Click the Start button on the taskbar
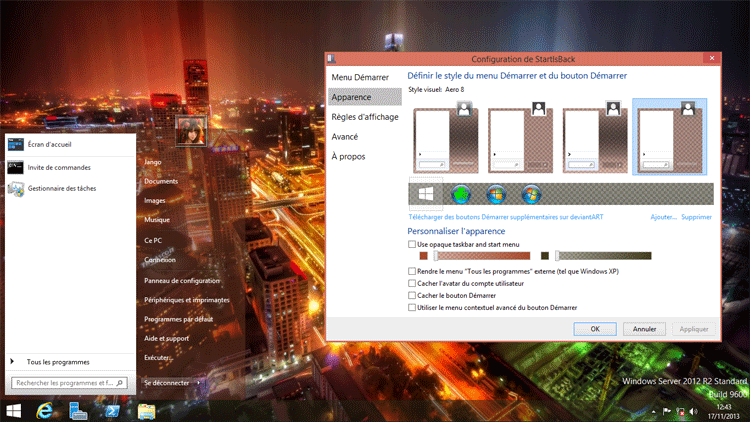Image resolution: width=750 pixels, height=422 pixels. [13, 411]
